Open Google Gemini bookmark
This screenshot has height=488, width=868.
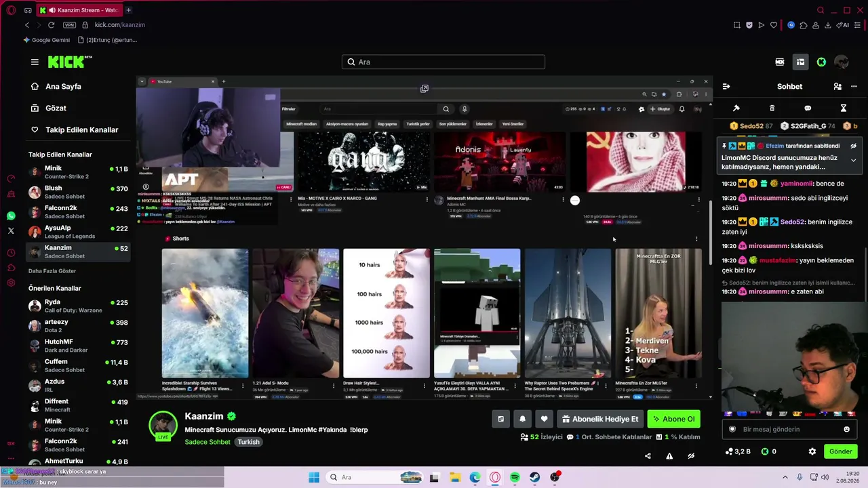[47, 40]
